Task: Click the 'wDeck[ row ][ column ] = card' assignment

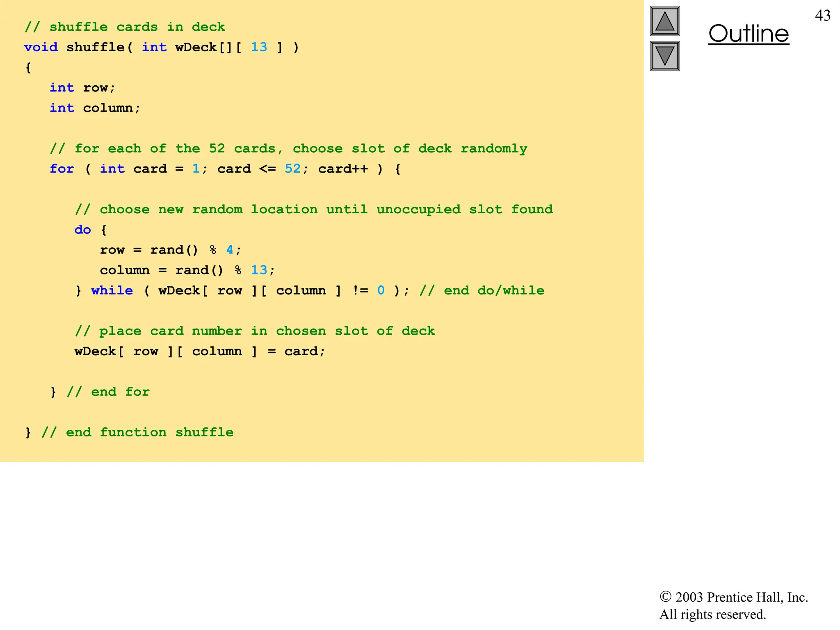Action: coord(199,351)
